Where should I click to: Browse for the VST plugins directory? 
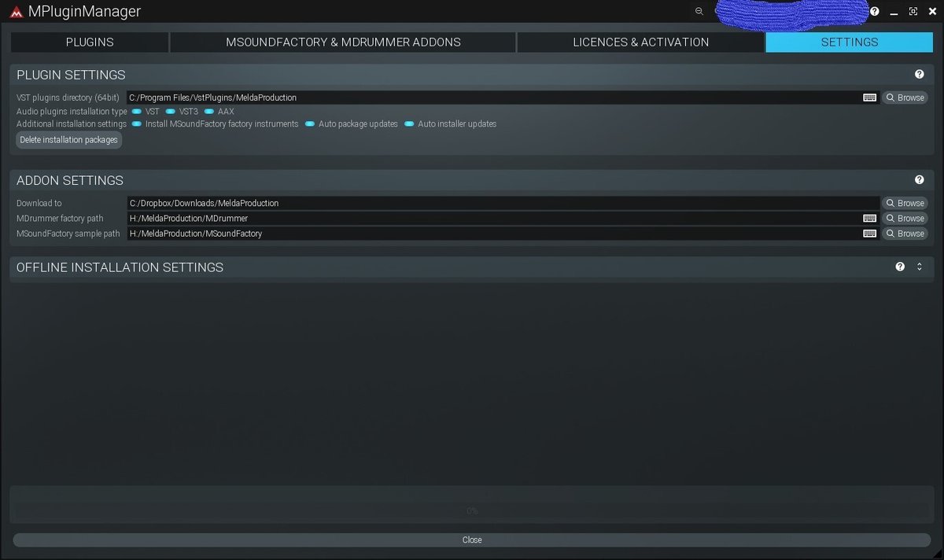click(905, 98)
